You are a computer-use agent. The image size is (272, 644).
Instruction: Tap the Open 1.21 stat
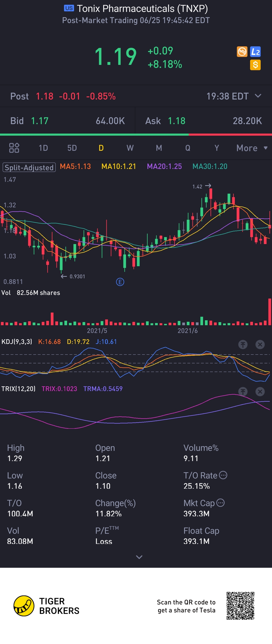coord(105,453)
